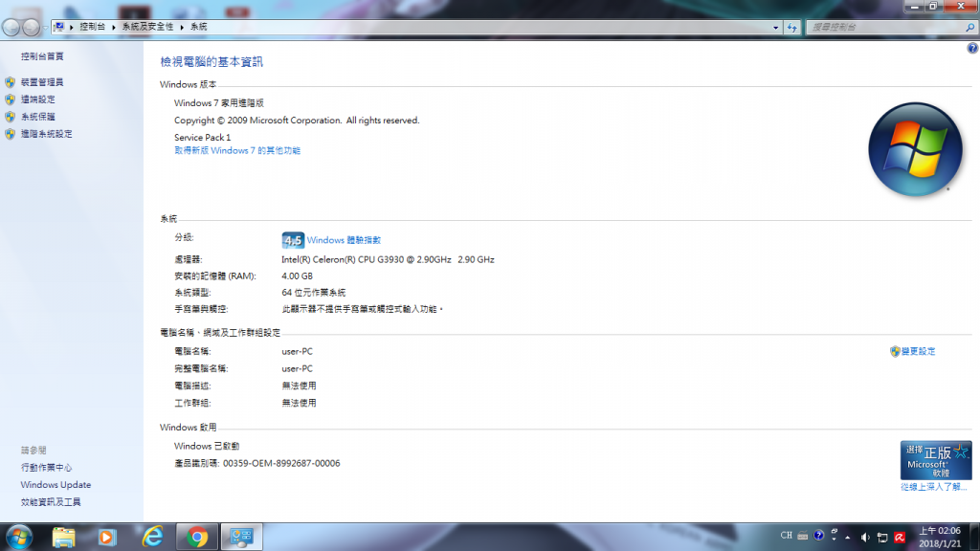This screenshot has height=551, width=980.
Task: Select 系統及安全性 in the breadcrumb path
Action: point(147,27)
